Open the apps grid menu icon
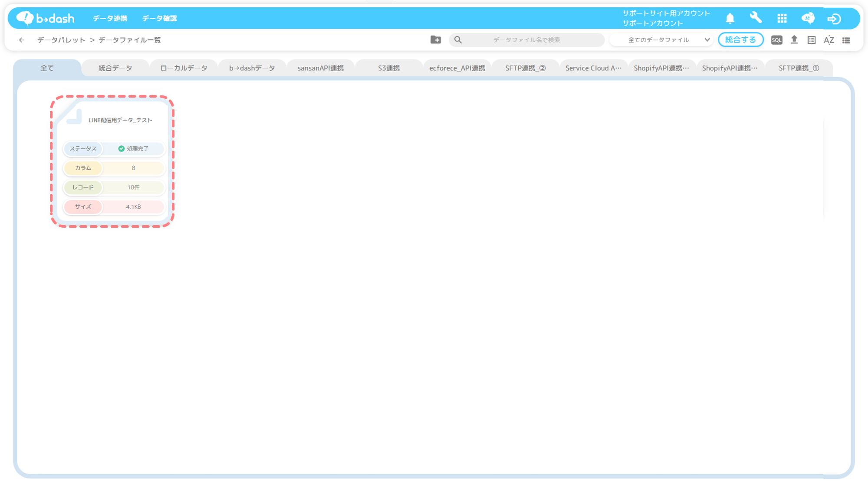Image resolution: width=868 pixels, height=488 pixels. tap(782, 18)
